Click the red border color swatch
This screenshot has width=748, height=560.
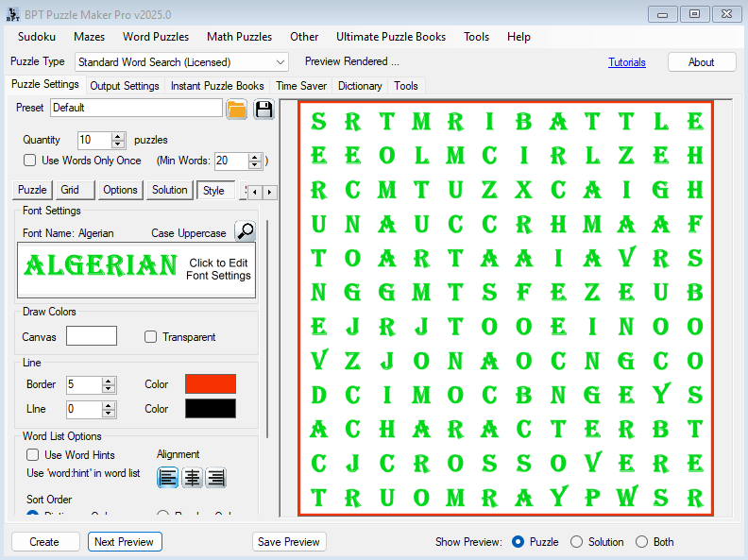211,384
